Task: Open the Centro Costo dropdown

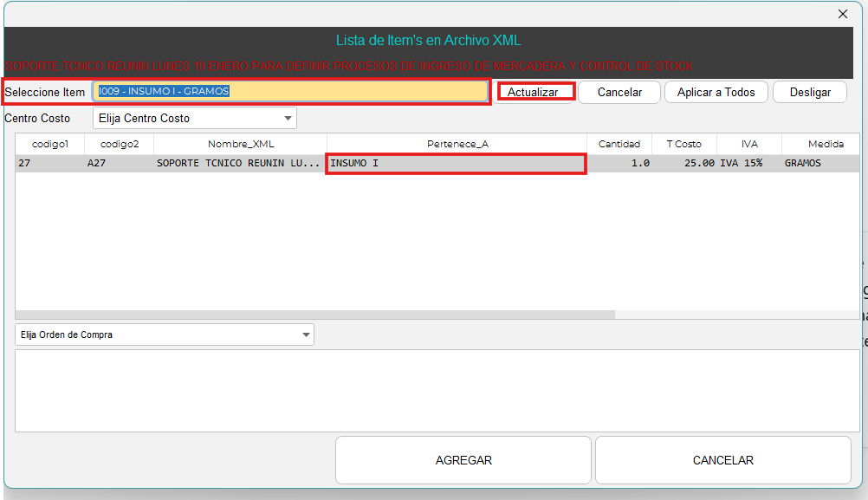Action: tap(195, 118)
